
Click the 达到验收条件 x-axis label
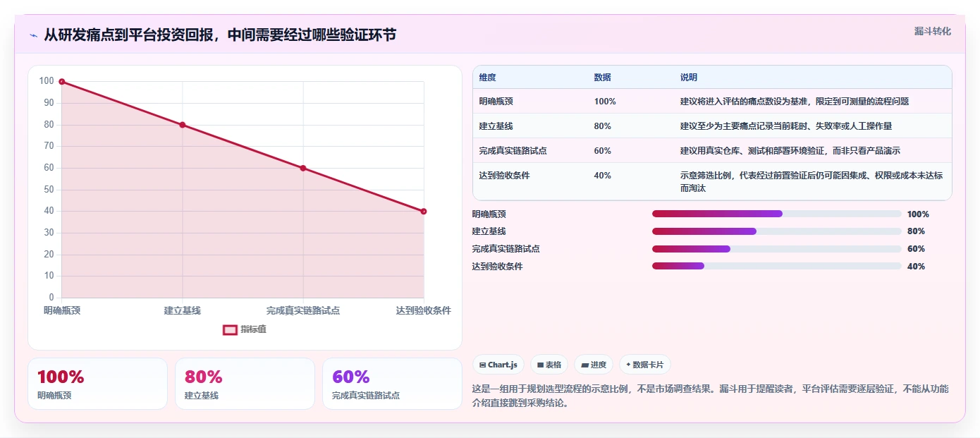point(424,310)
